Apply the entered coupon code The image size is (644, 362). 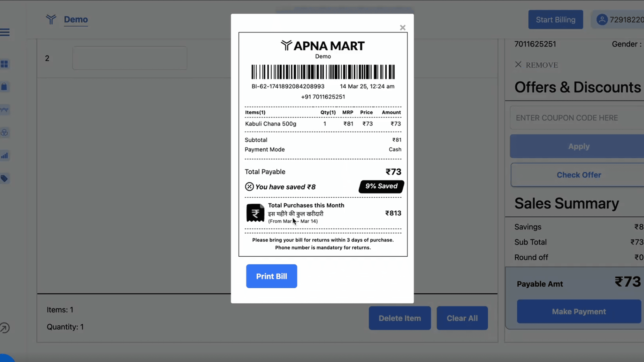coord(578,146)
